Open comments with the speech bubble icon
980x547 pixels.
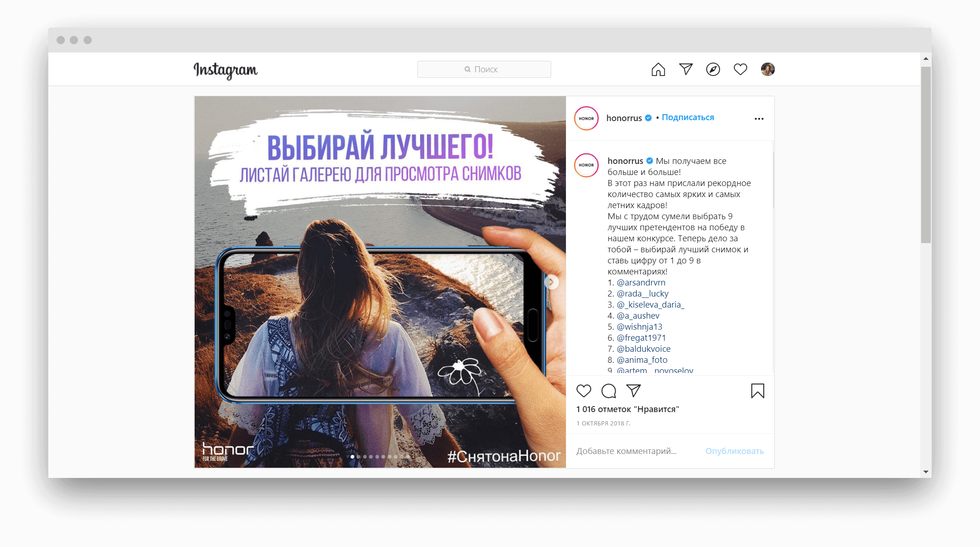coord(608,391)
